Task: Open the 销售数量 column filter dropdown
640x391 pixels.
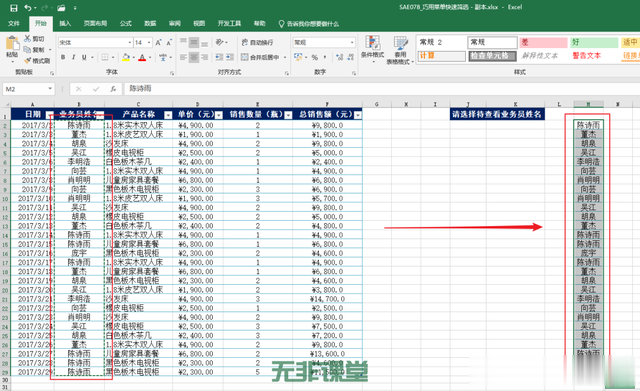Action: point(288,115)
